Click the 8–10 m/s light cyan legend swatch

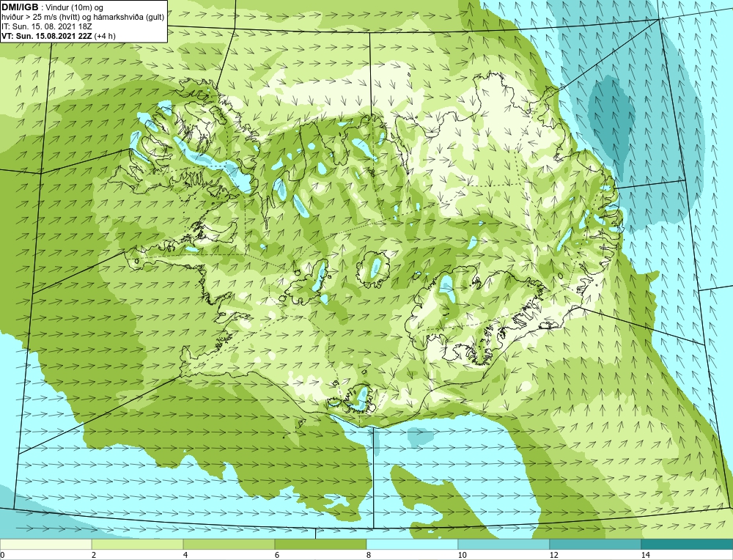(412, 545)
